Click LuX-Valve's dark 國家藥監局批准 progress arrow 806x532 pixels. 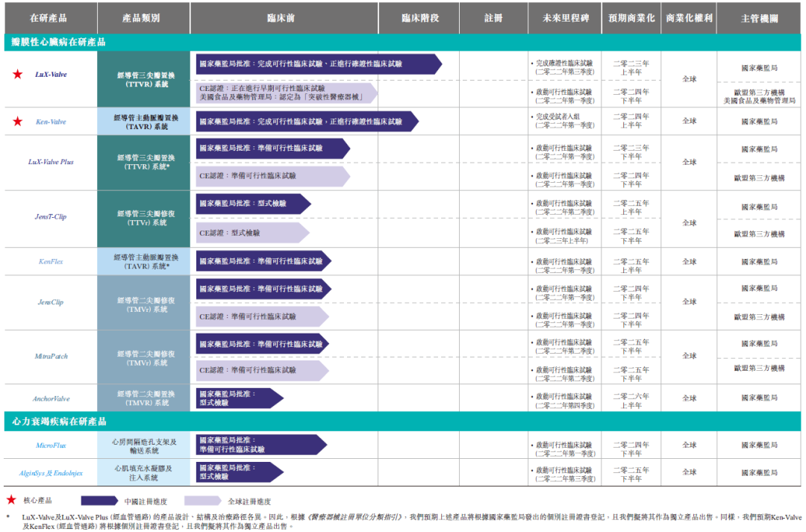[319, 64]
